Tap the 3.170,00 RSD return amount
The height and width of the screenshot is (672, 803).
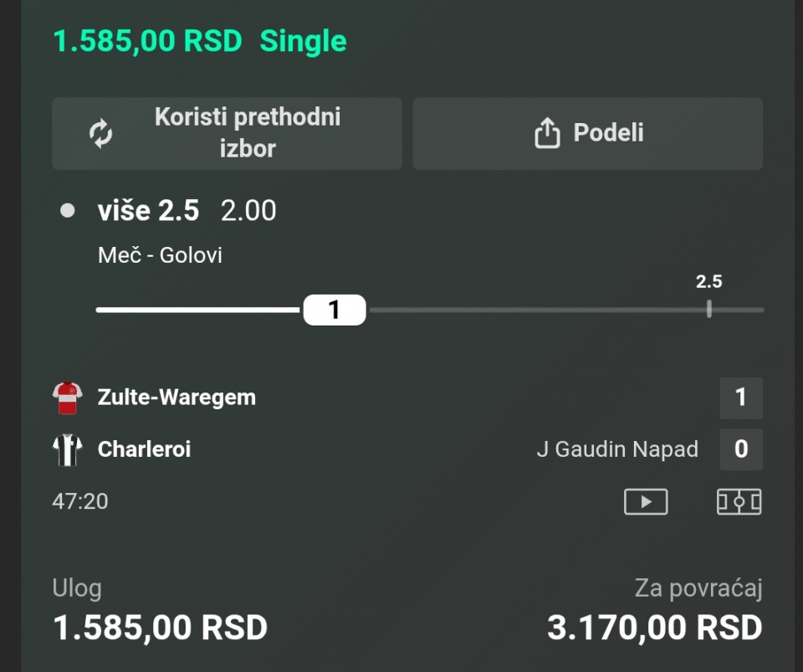[x=654, y=627]
